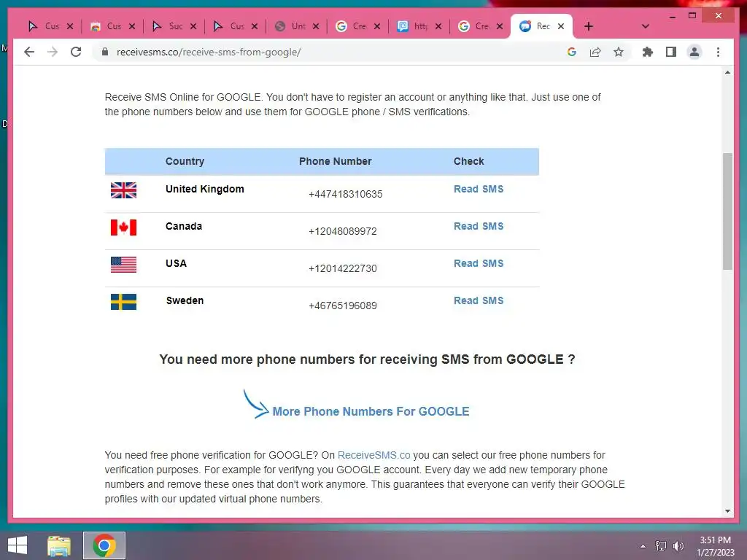This screenshot has height=560, width=747.
Task: Expand the tab search chevron
Action: (x=645, y=26)
